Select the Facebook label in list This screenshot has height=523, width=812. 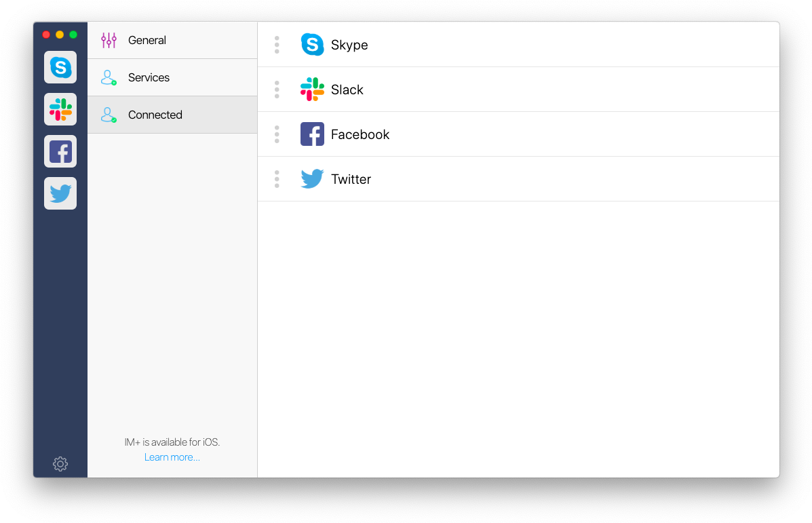click(360, 134)
